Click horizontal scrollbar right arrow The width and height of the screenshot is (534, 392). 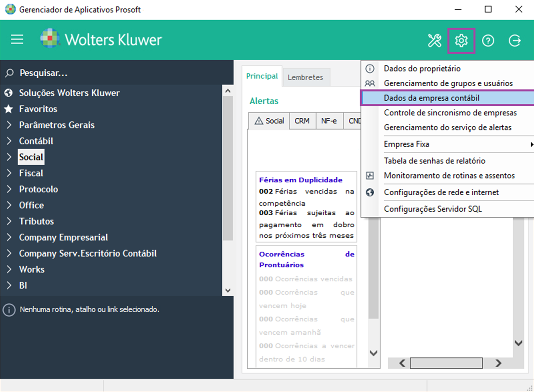point(498,363)
